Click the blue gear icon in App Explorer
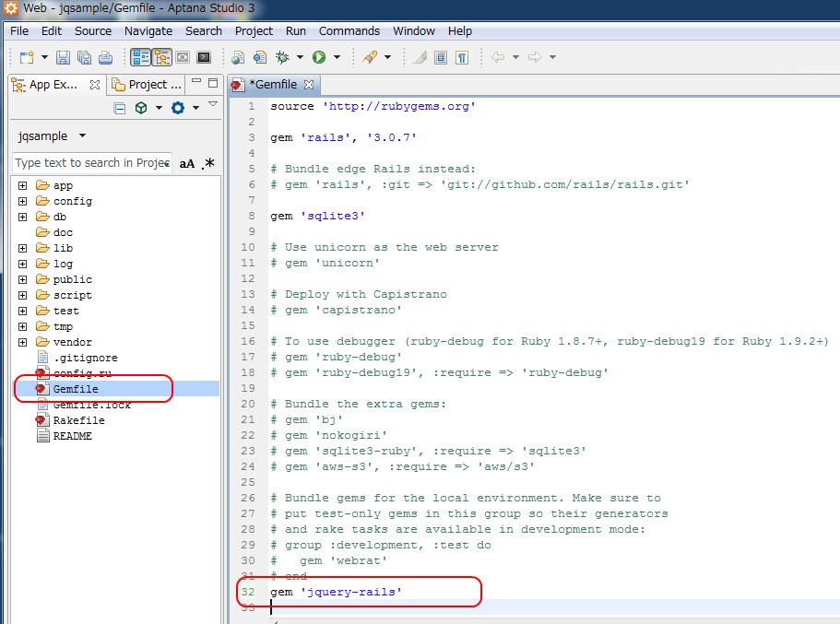Image resolution: width=840 pixels, height=624 pixels. click(178, 108)
